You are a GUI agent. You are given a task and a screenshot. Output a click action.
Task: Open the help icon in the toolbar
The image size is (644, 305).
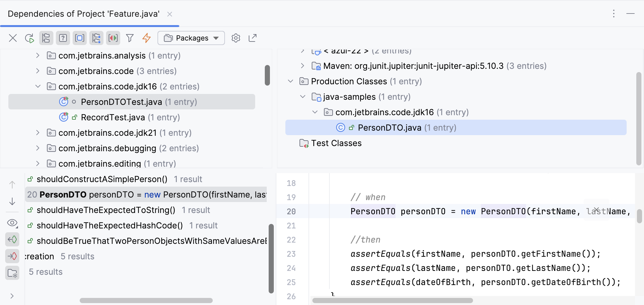pos(63,38)
